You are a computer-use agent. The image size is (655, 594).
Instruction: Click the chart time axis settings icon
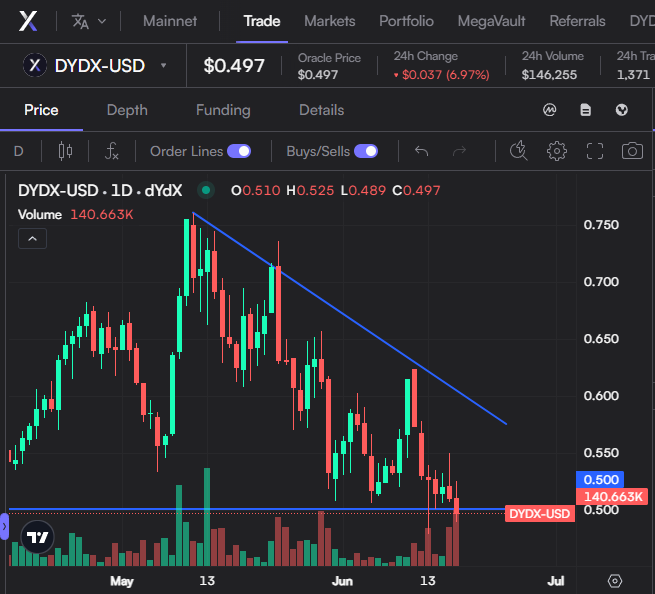(x=614, y=581)
